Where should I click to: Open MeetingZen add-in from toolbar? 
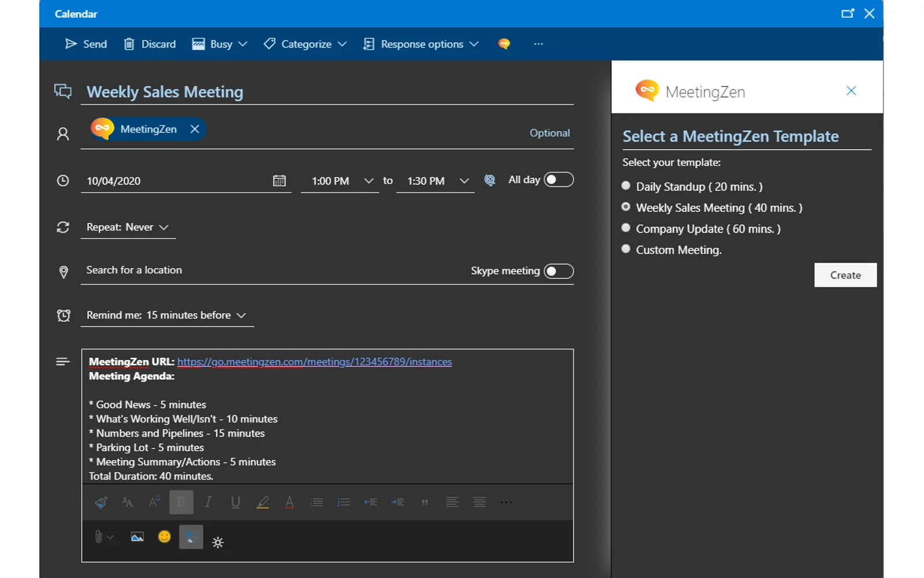(x=504, y=44)
